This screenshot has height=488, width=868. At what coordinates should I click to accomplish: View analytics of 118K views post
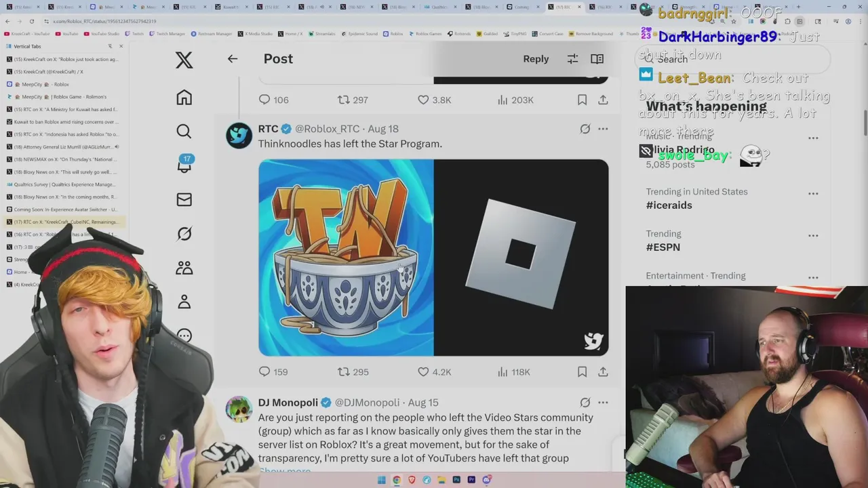[513, 371]
